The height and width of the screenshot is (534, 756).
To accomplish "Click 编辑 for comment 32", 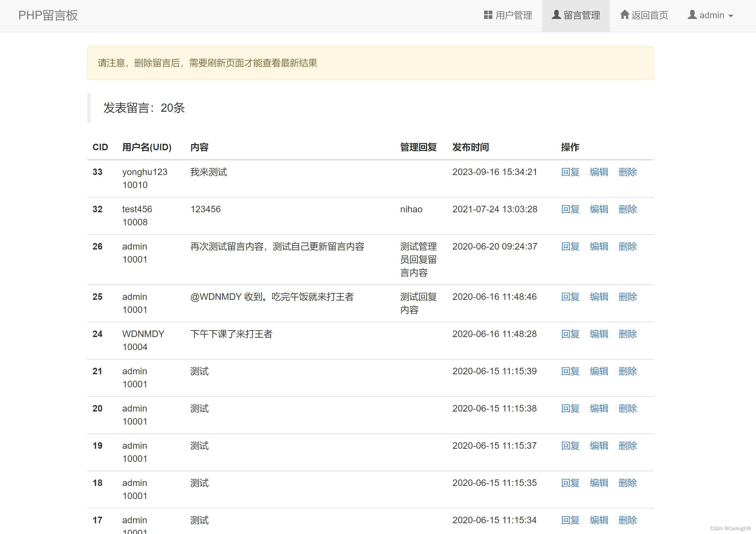I will pyautogui.click(x=599, y=209).
